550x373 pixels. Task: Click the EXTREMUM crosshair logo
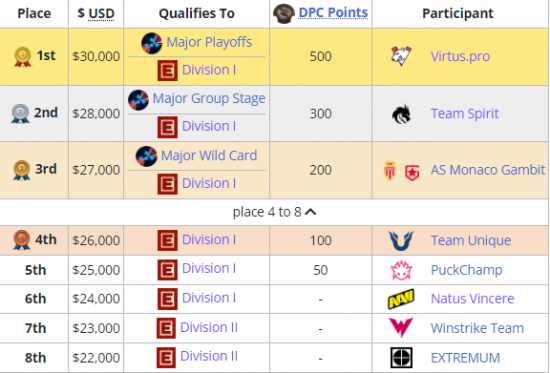click(401, 358)
